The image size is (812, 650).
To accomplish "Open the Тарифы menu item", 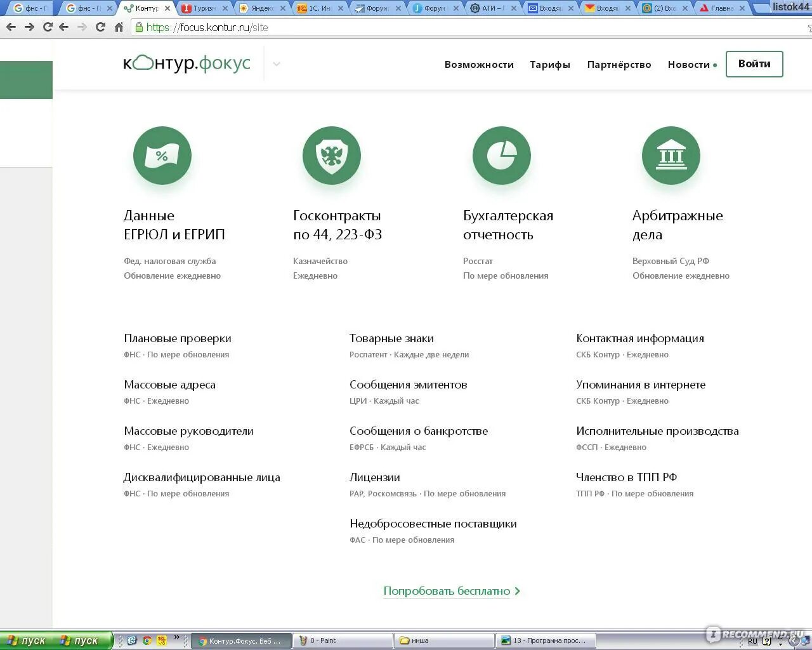I will tap(550, 65).
